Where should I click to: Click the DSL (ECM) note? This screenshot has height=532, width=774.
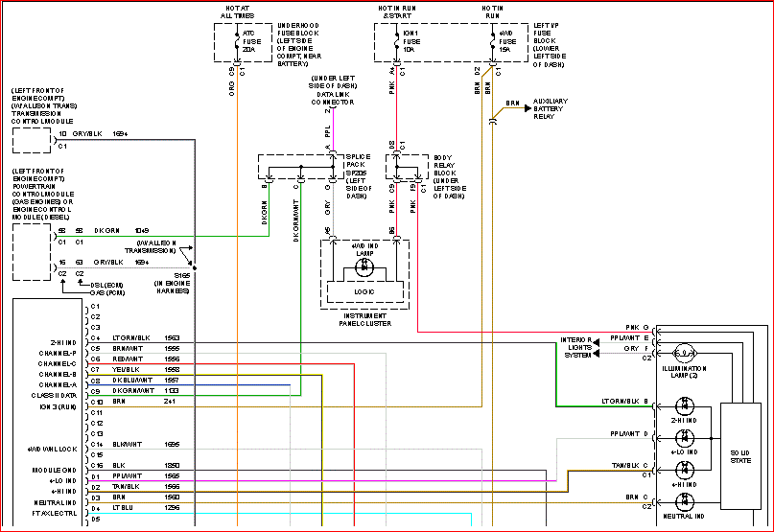coord(106,286)
